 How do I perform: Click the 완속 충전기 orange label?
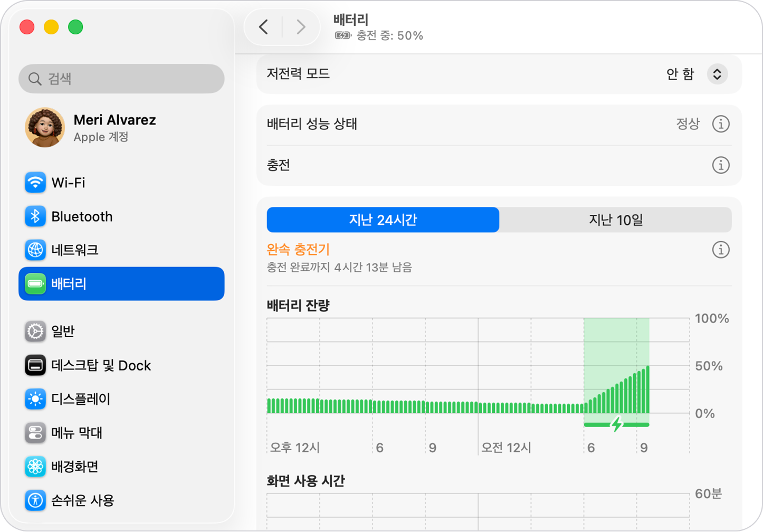coord(298,249)
